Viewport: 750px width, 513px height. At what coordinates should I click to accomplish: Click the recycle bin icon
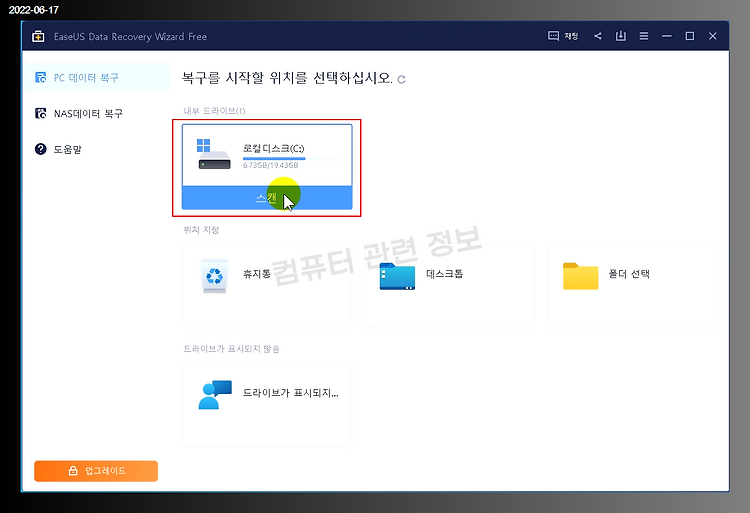(x=214, y=276)
